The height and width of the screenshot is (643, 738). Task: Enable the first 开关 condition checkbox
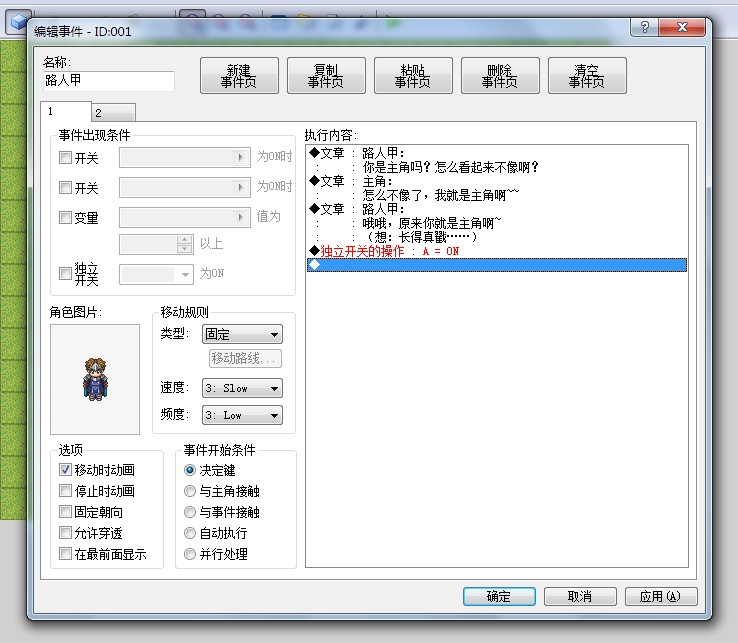click(65, 157)
